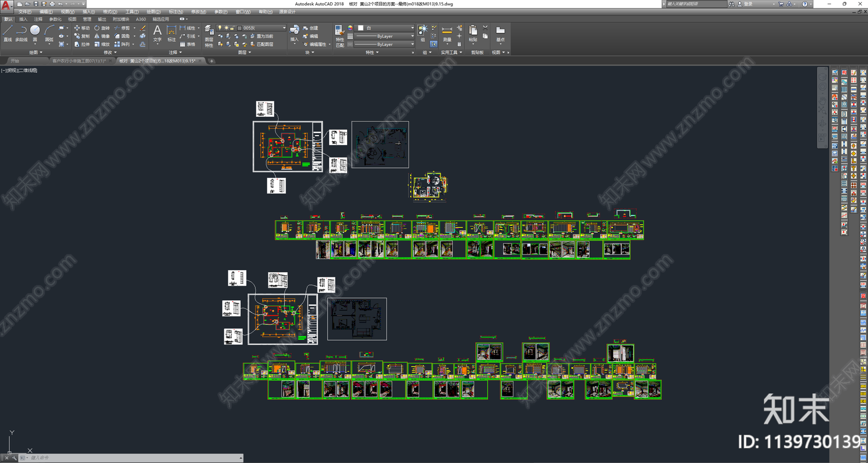The image size is (868, 463).
Task: Select the 文字 (Text) tool
Action: pos(157,33)
